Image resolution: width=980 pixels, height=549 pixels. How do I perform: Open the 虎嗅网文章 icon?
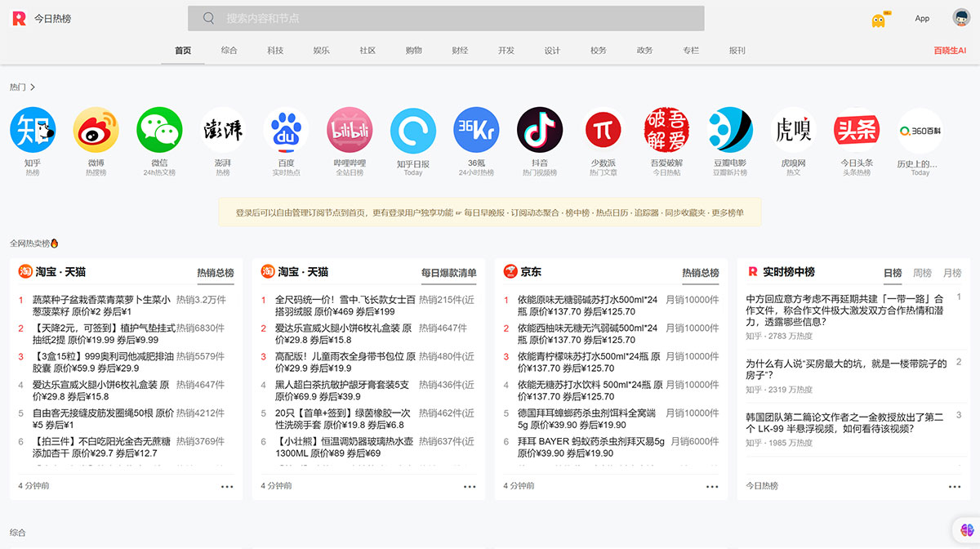[793, 131]
